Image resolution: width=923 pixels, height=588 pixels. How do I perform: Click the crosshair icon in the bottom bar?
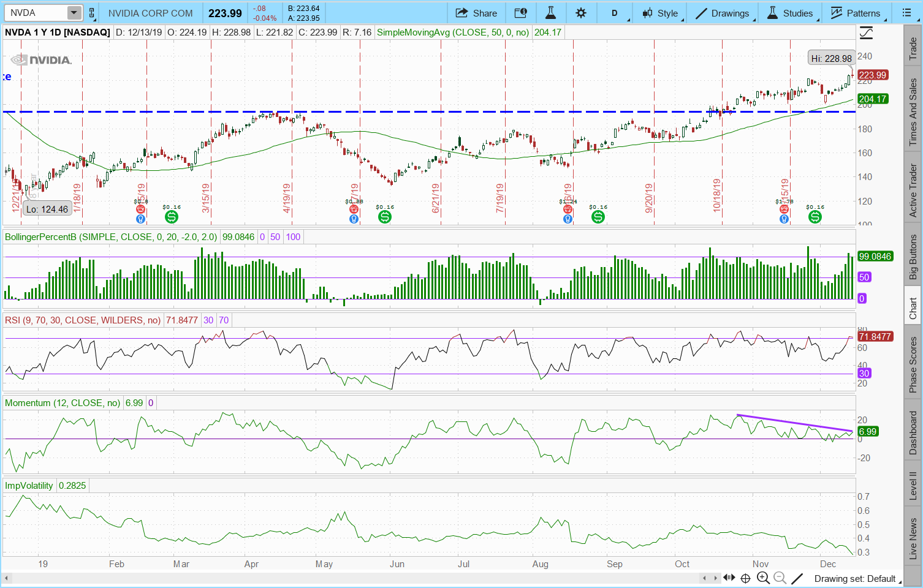745,578
